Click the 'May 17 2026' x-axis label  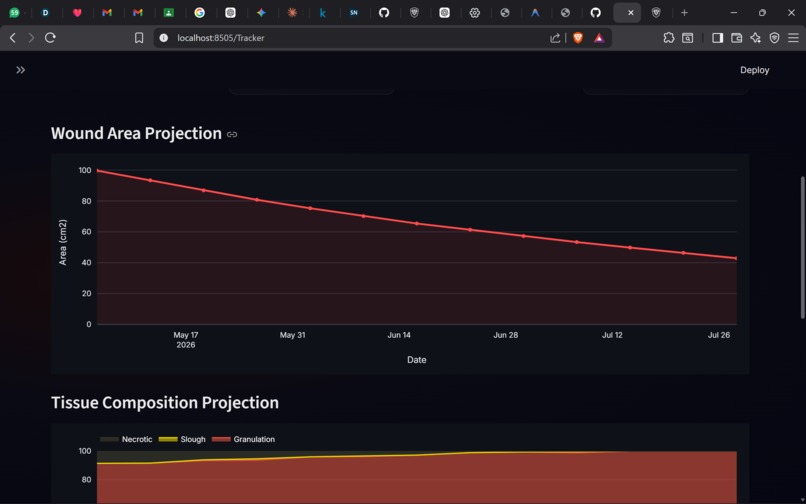coord(186,340)
